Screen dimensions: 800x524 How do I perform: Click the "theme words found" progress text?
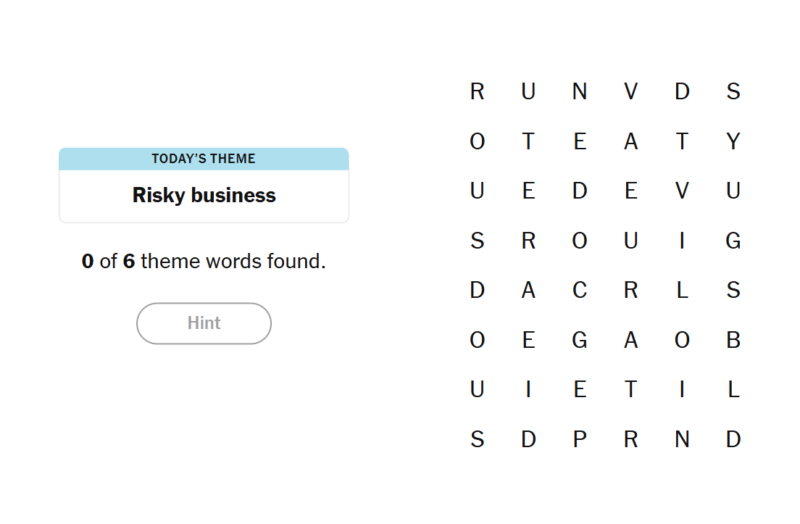pyautogui.click(x=204, y=262)
